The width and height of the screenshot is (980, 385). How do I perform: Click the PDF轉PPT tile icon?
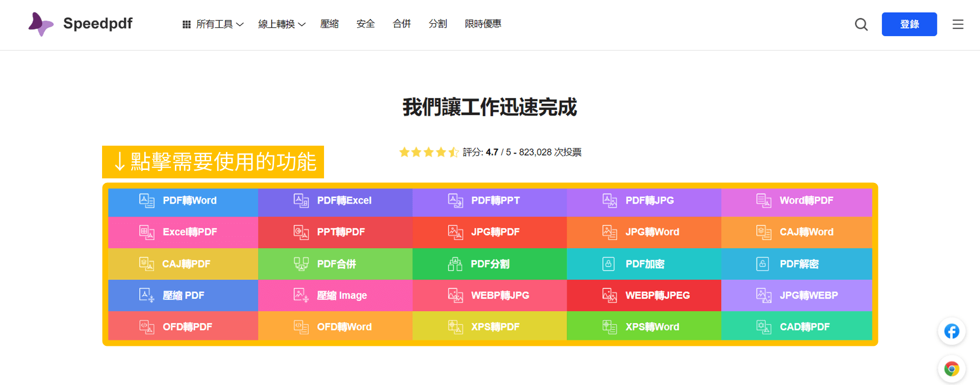point(455,201)
